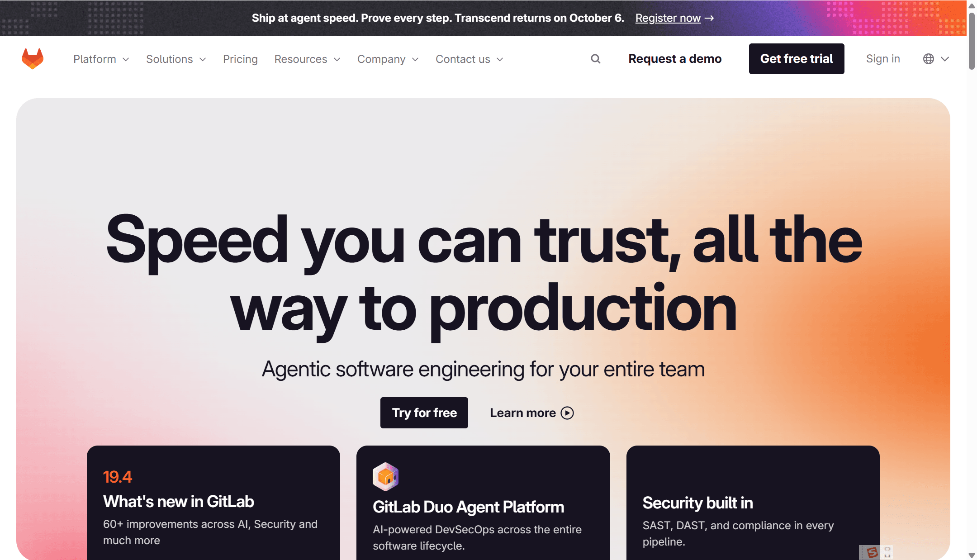Click the scrollbar down arrow
The width and height of the screenshot is (977, 560).
point(972,555)
